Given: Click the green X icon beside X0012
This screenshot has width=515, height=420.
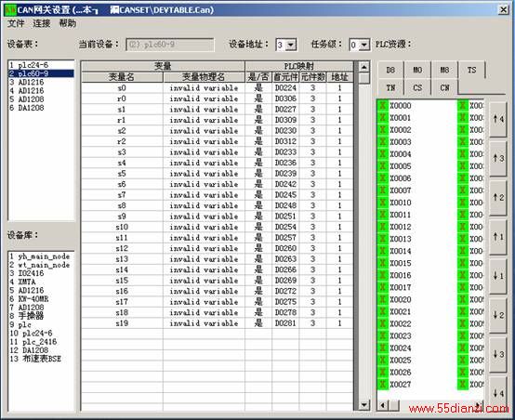Looking at the screenshot, I should 383,227.
